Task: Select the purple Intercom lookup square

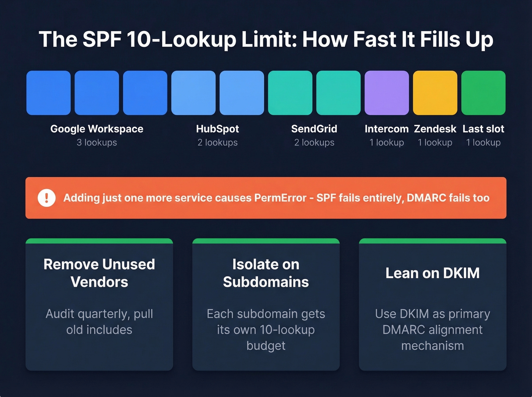Action: [x=386, y=92]
